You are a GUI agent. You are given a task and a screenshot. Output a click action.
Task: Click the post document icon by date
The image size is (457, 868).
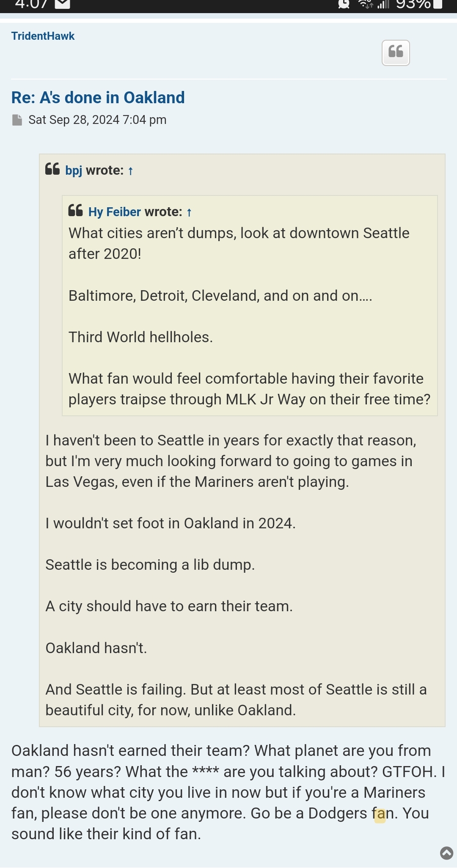(x=17, y=120)
